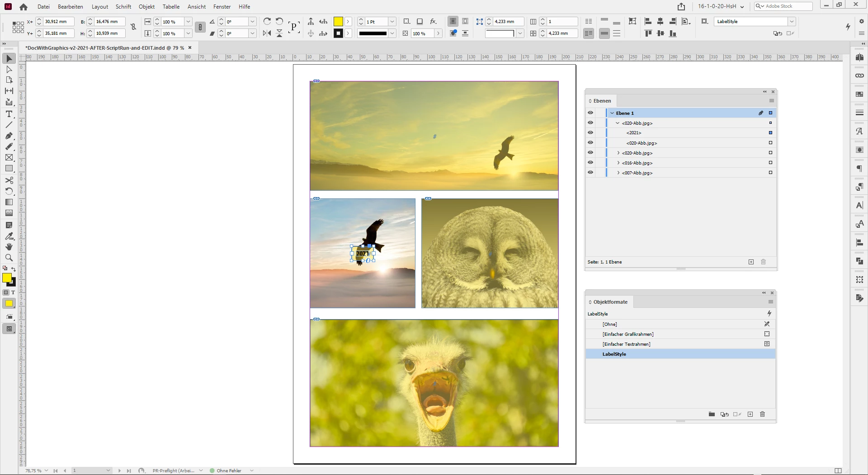Delete selected layer with trash icon
Image resolution: width=868 pixels, height=475 pixels.
click(x=763, y=262)
